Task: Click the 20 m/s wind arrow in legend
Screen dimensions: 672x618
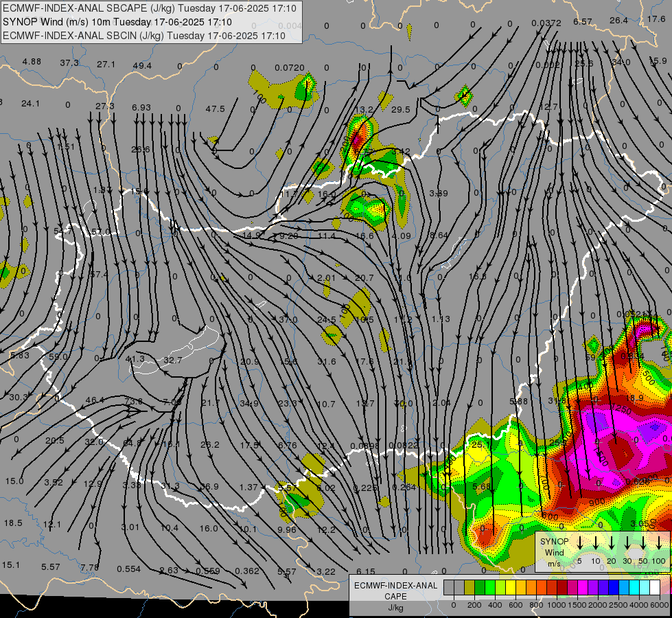Action: pos(612,543)
